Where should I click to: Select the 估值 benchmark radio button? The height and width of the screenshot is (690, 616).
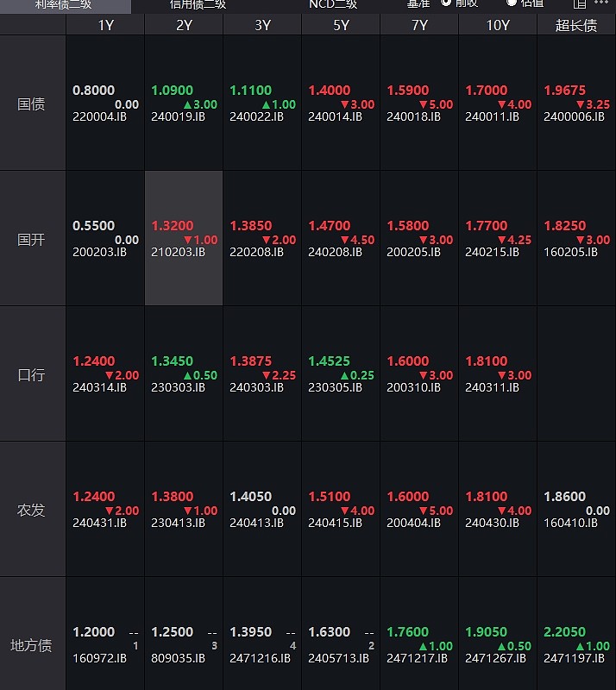coord(512,3)
